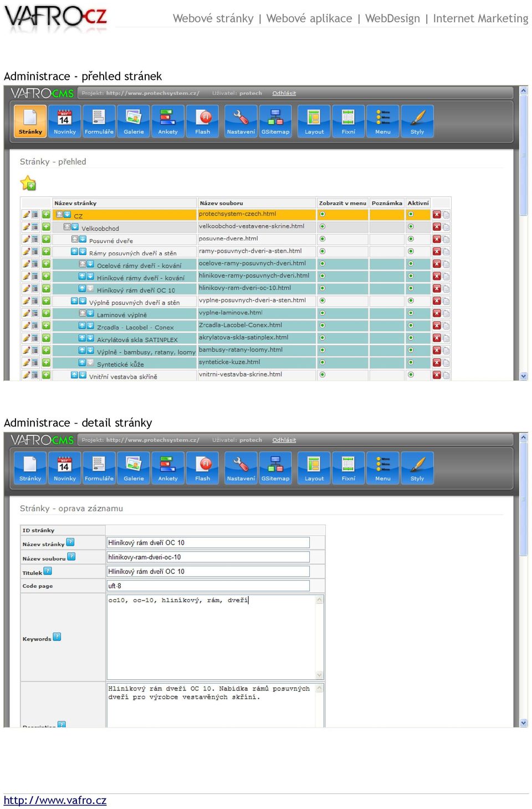Click the Název souboru input field
Screen dimensions: 532x809
tap(208, 557)
